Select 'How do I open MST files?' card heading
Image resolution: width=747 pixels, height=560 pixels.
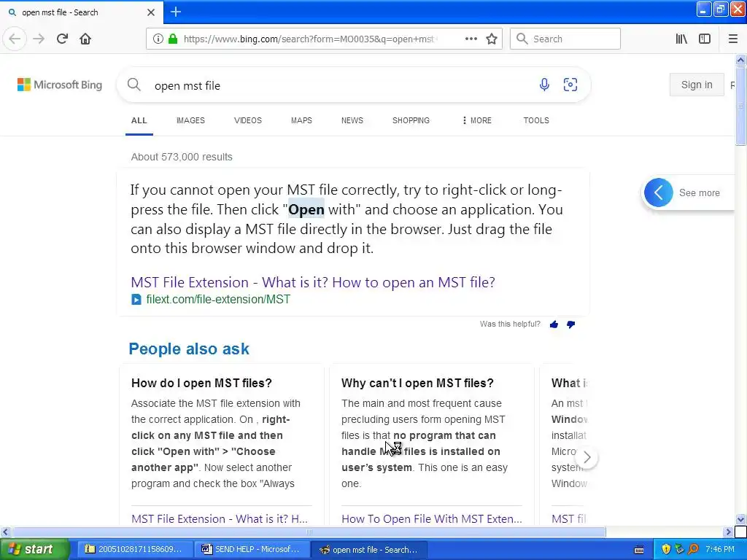point(201,384)
